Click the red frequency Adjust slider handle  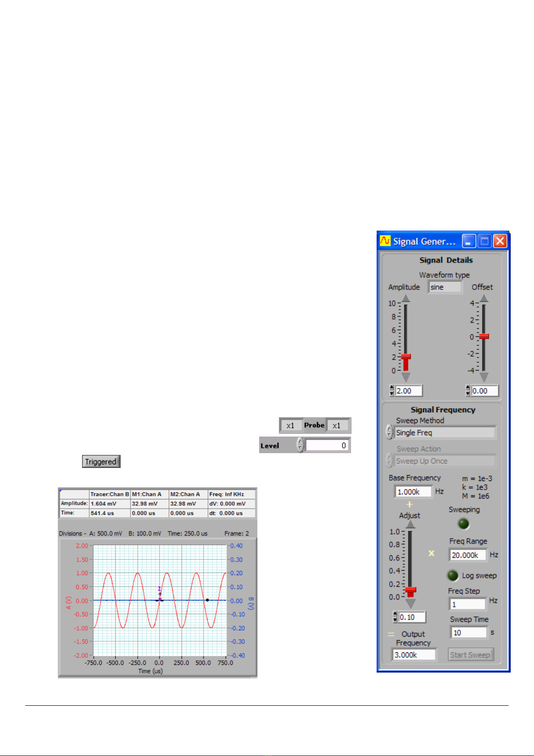(x=410, y=590)
